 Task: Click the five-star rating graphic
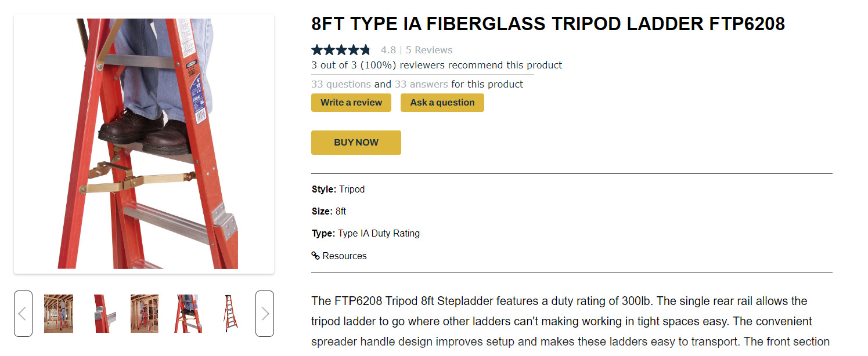tap(341, 50)
